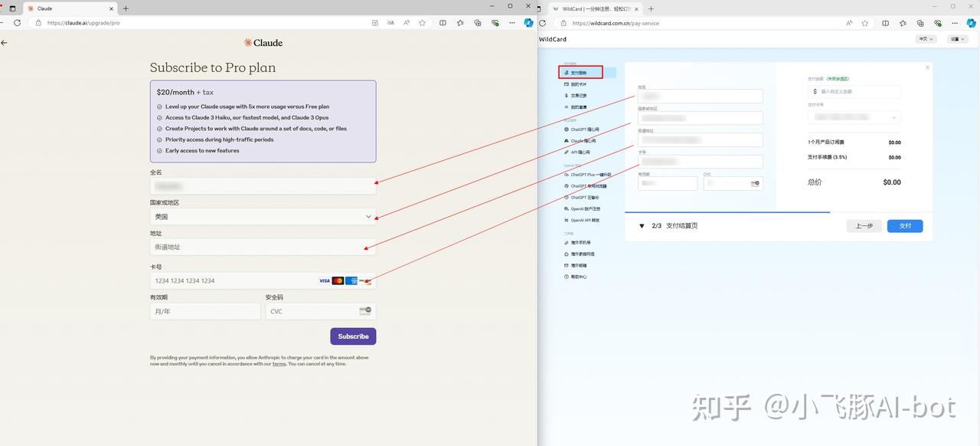Open the 支付卡号 card selector dropdown
This screenshot has height=446, width=980.
[854, 117]
